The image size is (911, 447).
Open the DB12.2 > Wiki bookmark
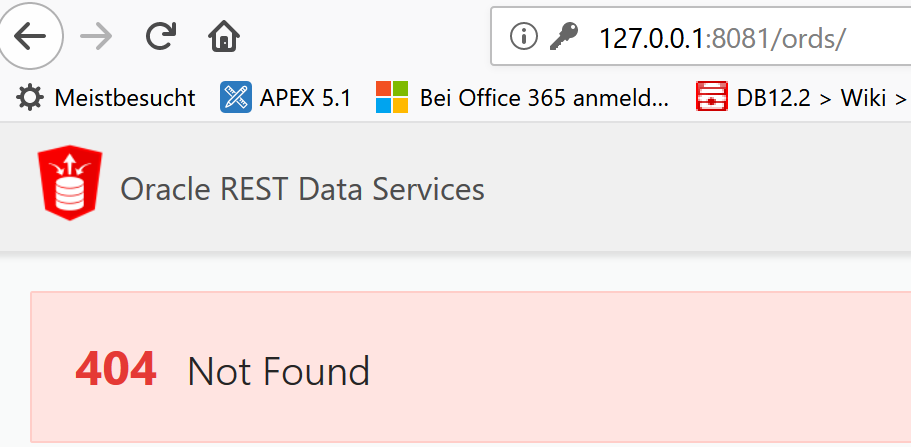coord(803,98)
